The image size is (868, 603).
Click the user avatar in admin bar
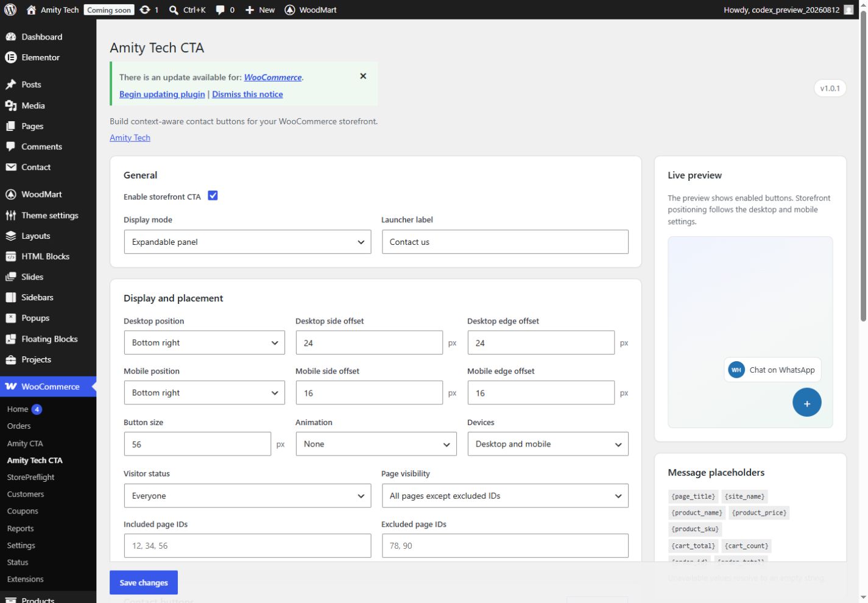pos(849,10)
